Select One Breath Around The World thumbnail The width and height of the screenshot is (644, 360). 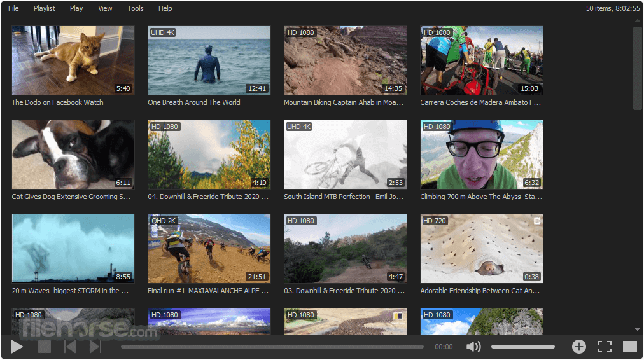pyautogui.click(x=209, y=61)
